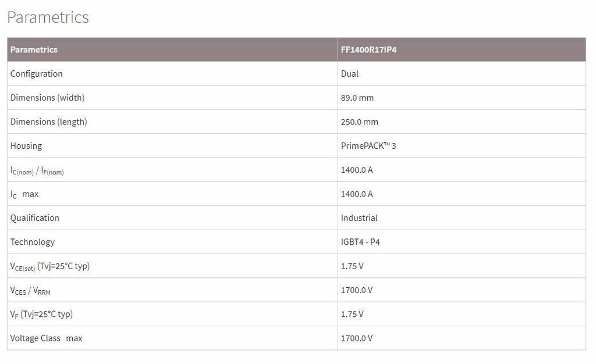This screenshot has height=364, width=596.
Task: Click the large Parametrics page heading
Action: pos(48,17)
